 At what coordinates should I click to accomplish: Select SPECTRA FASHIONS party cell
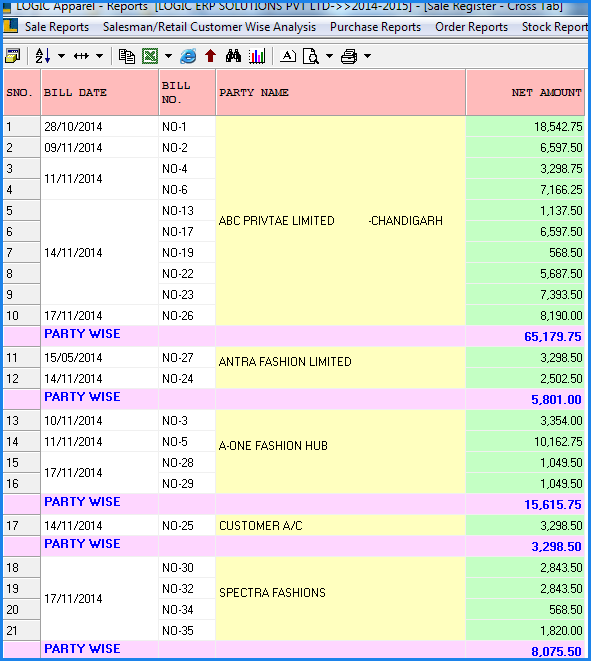pos(341,599)
